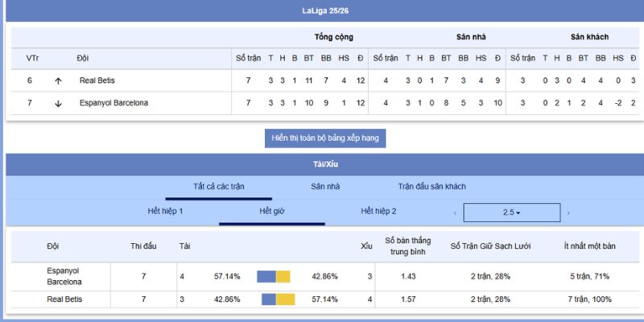Click the 'LaLiga 25/26' header
Viewport: 644px width, 322px height.
point(325,11)
